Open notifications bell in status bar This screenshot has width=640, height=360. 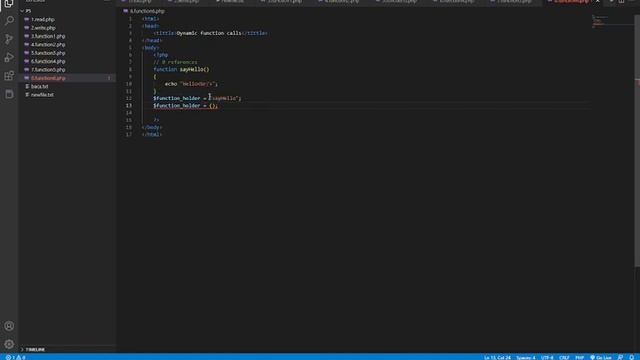point(631,357)
